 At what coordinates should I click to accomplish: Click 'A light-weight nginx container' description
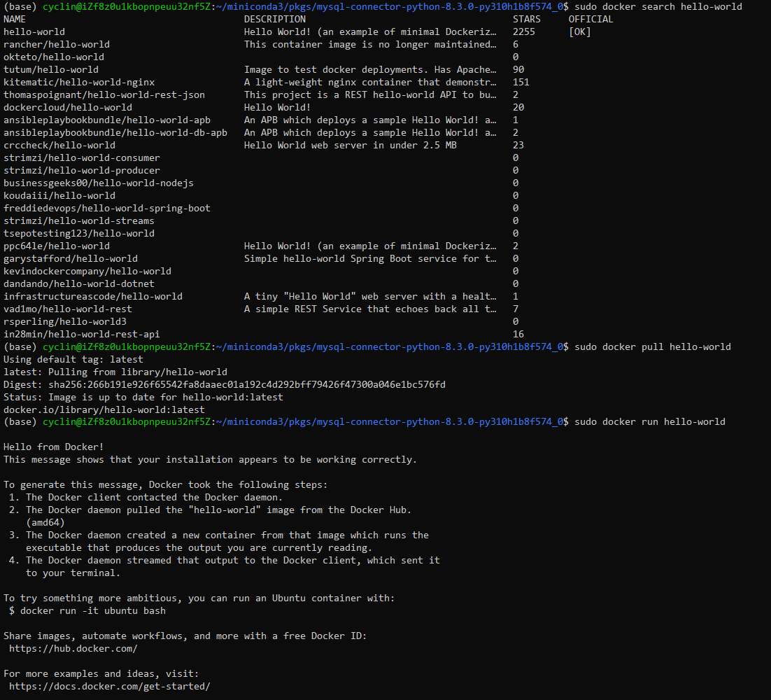tap(370, 82)
